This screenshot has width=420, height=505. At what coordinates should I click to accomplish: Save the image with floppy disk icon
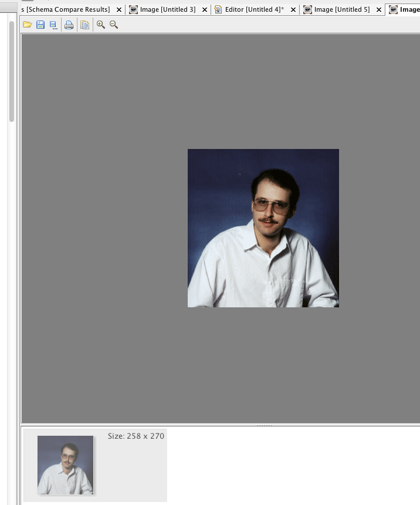[x=40, y=25]
